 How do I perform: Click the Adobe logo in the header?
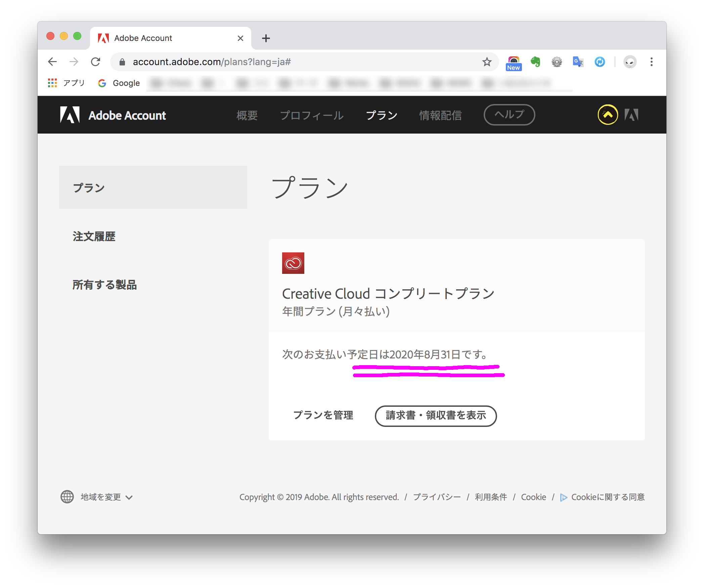point(70,115)
